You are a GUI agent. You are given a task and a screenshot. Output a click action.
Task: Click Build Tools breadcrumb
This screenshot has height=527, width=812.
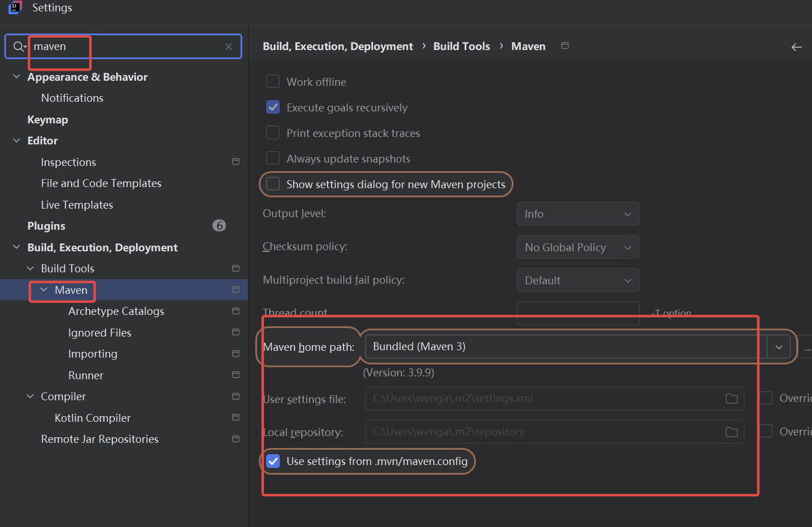coord(462,46)
